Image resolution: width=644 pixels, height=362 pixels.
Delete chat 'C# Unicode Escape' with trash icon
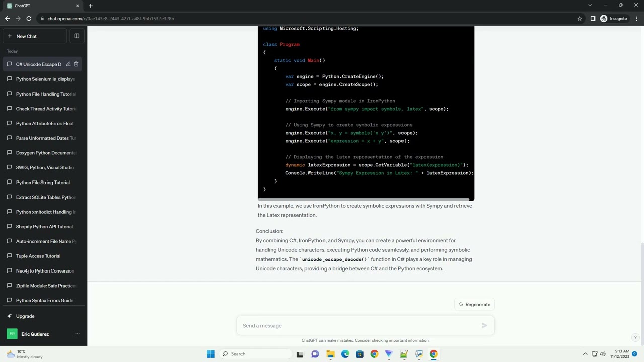tap(76, 64)
